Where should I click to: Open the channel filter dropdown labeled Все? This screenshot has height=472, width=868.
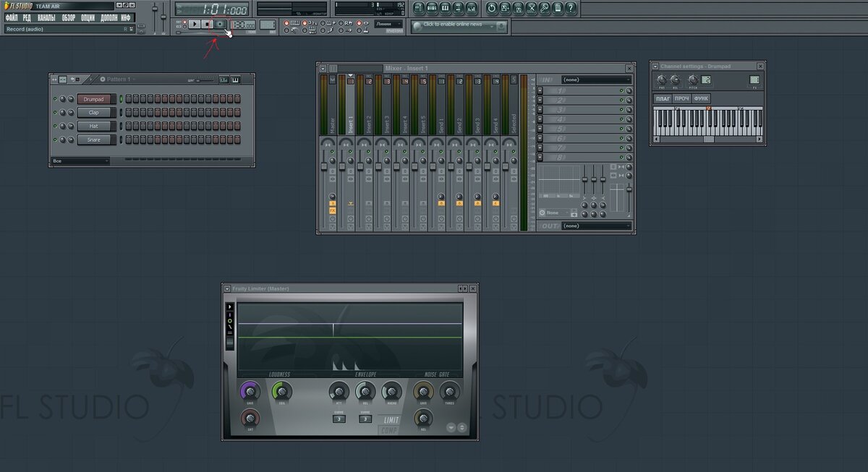[x=80, y=160]
